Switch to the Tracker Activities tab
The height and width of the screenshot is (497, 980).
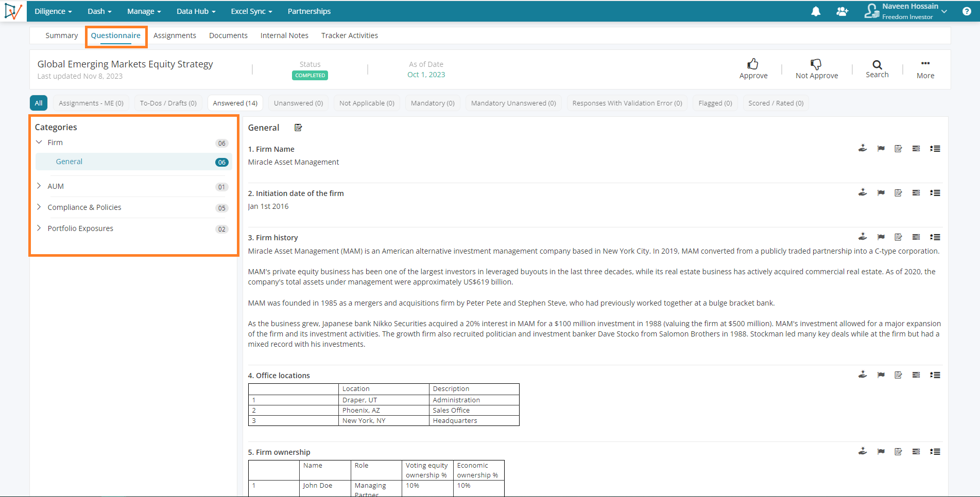coord(350,35)
